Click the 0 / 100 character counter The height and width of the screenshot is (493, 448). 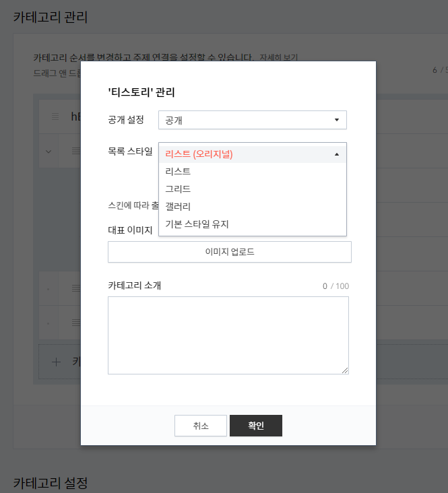(335, 286)
